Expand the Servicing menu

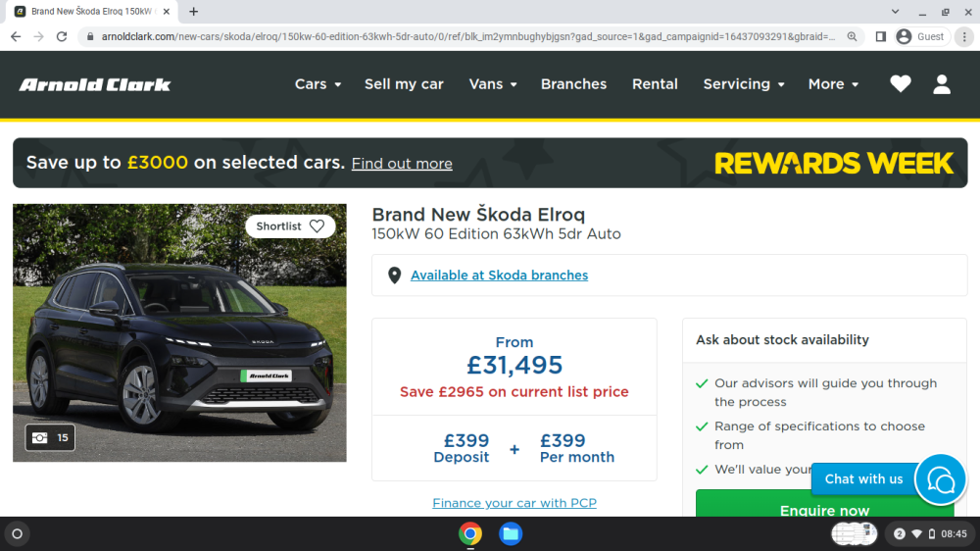[744, 83]
